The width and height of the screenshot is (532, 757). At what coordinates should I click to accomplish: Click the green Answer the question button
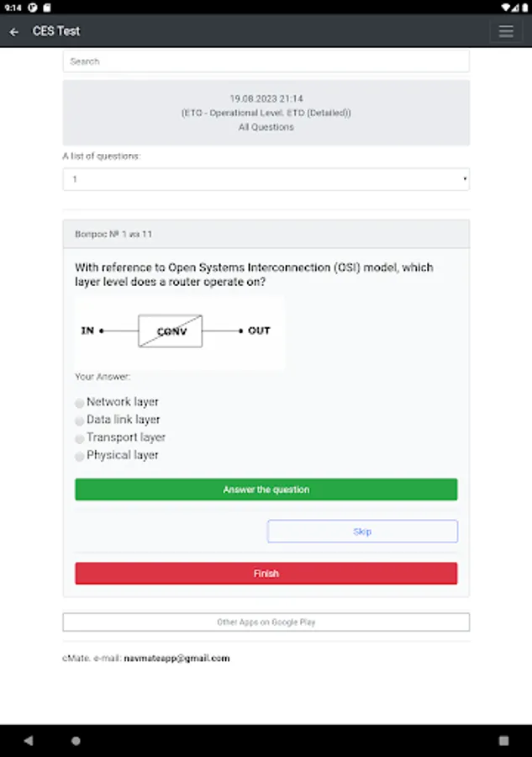point(266,490)
